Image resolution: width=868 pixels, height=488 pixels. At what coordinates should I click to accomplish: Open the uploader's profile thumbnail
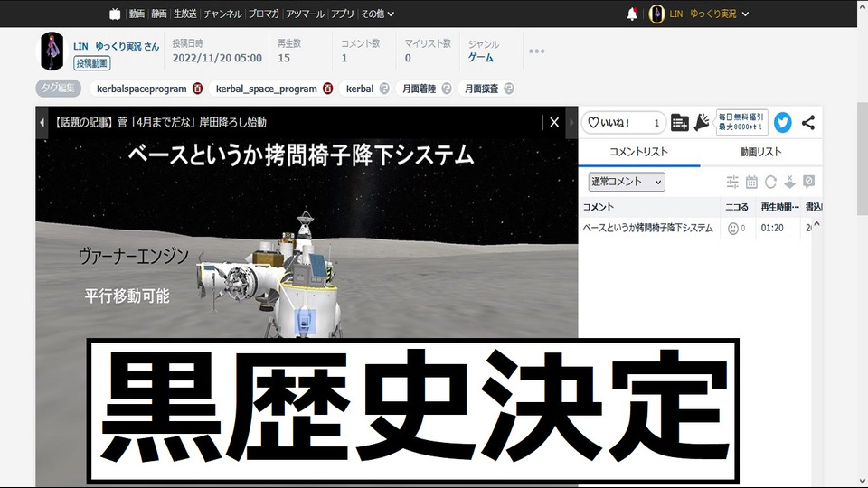(52, 52)
